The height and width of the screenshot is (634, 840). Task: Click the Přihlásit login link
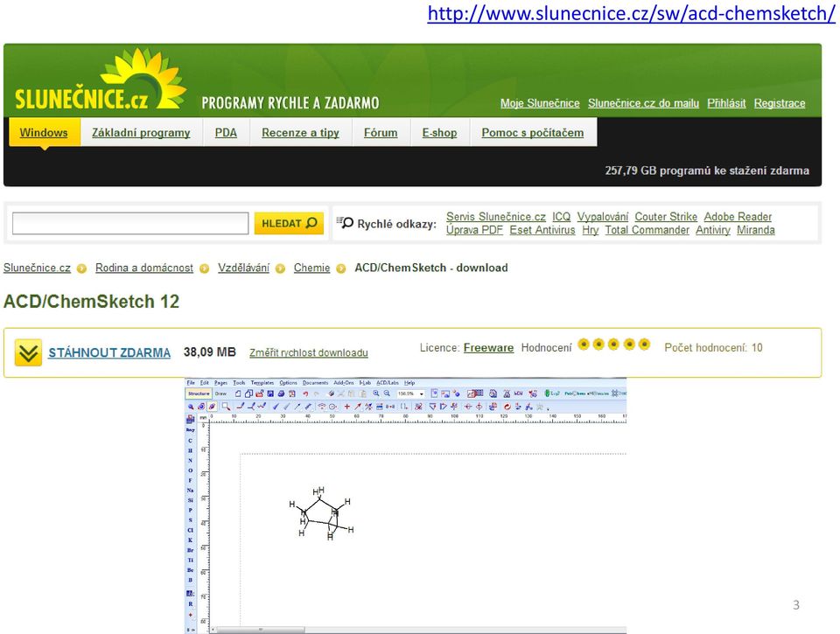(x=726, y=103)
